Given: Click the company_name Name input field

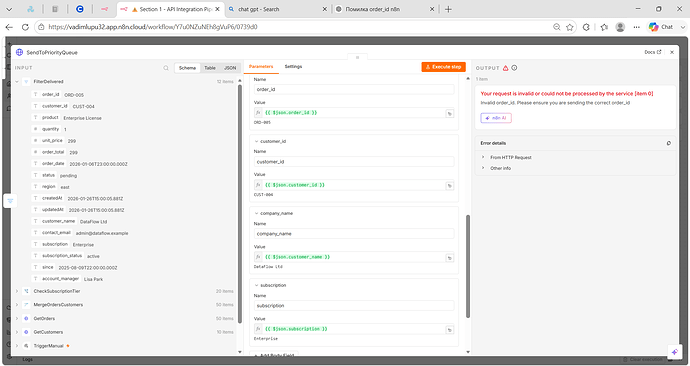Looking at the screenshot, I should point(354,234).
